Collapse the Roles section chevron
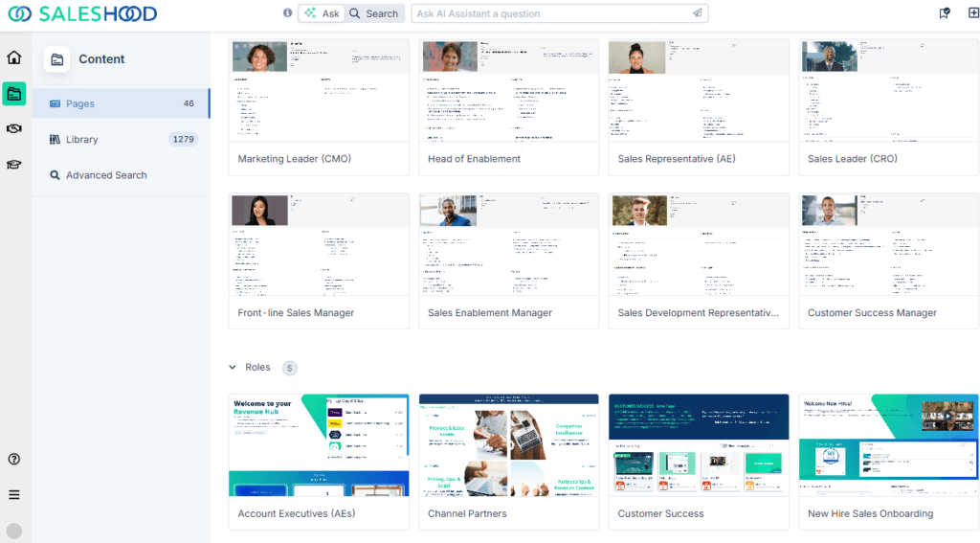Screen dimensions: 980x543 coord(233,367)
